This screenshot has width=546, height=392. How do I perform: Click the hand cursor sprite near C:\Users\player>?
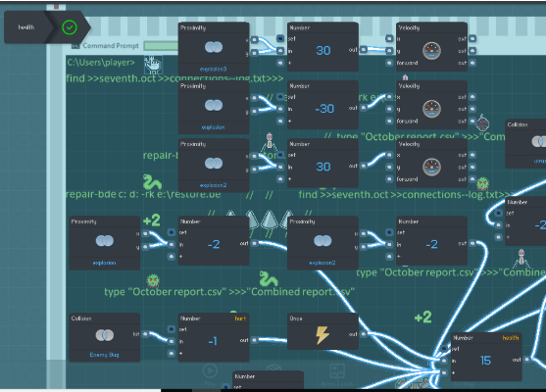(x=153, y=65)
